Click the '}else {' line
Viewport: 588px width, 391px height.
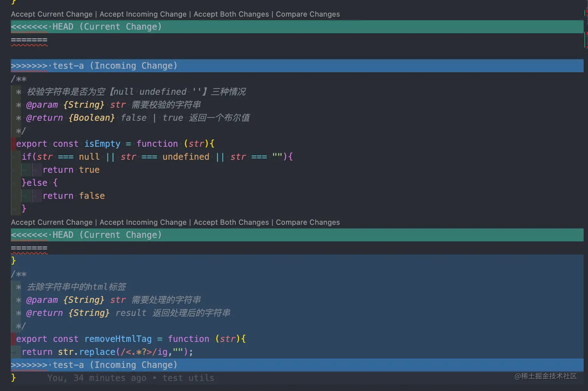pyautogui.click(x=40, y=183)
